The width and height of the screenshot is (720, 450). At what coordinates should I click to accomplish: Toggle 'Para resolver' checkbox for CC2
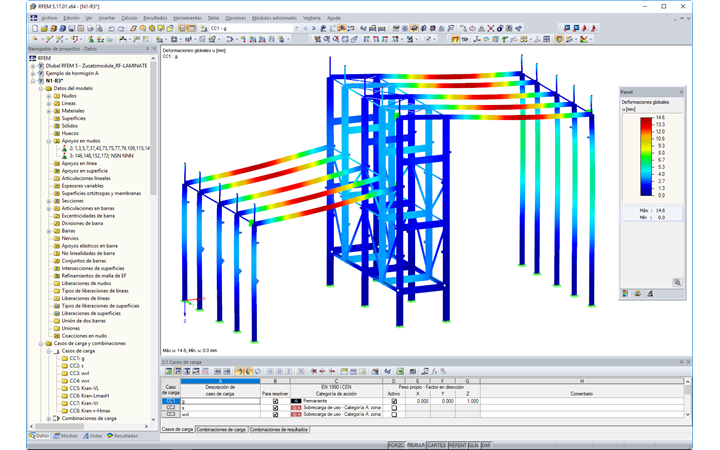click(275, 408)
